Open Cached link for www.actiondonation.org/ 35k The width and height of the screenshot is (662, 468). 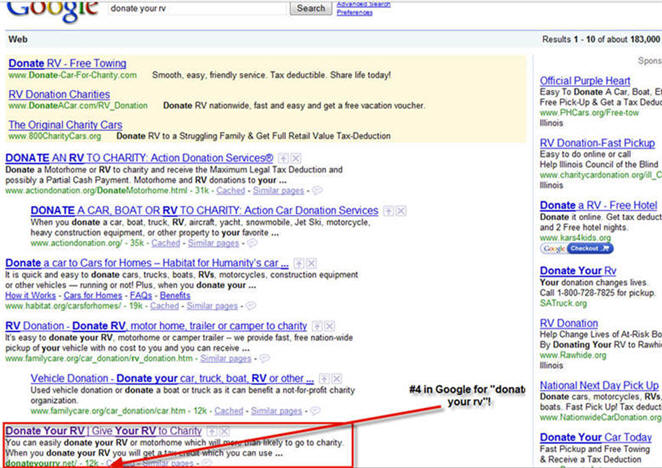(x=166, y=243)
